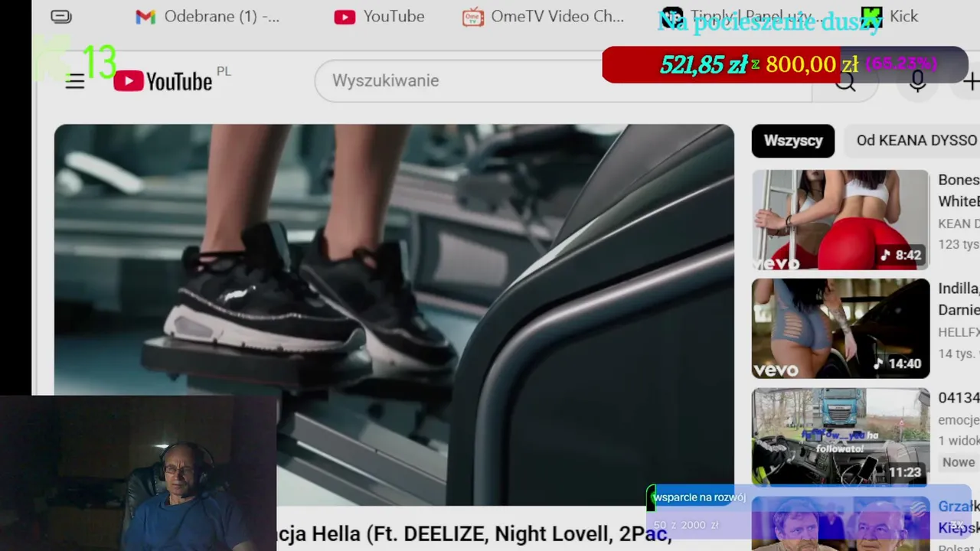This screenshot has width=980, height=551.
Task: Click the 'Grzałk' recommended video title
Action: click(x=959, y=517)
